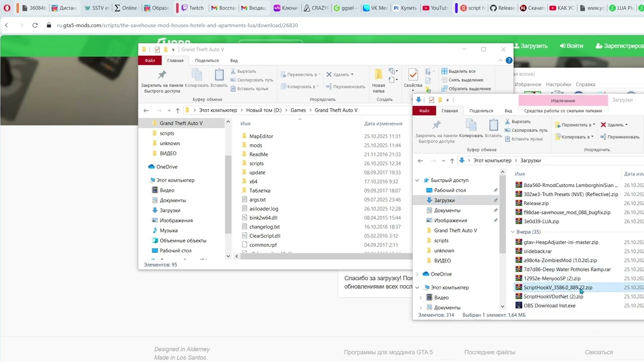Switch to Поделиться tab in Загрузки window
Viewport: 644px width, 362px height.
(x=481, y=111)
